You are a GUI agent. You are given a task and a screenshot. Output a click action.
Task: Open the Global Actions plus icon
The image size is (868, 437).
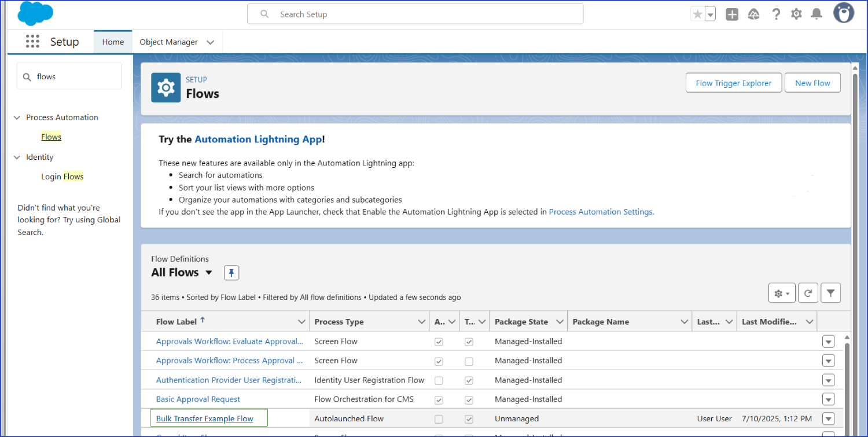732,14
